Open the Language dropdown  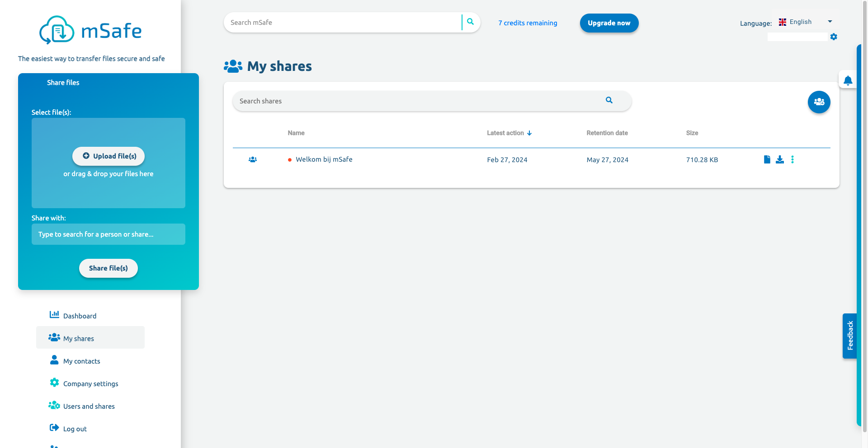point(830,21)
